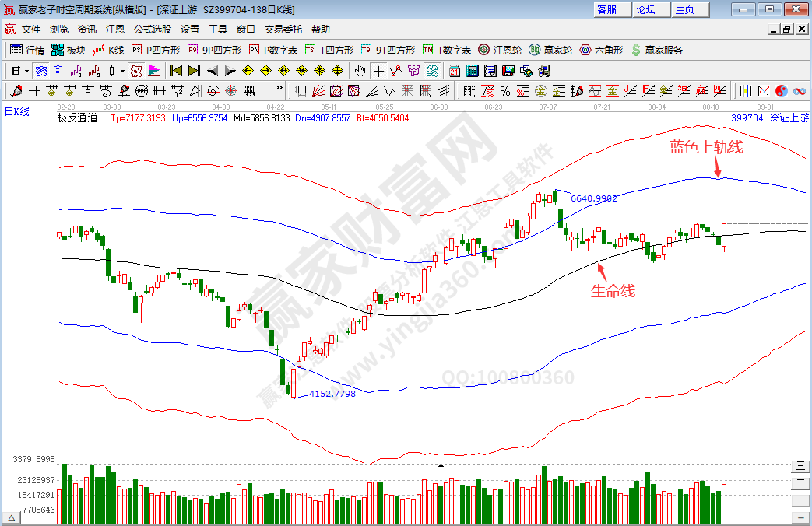Toggle the crosshair cursor button
812x526 pixels.
point(378,71)
